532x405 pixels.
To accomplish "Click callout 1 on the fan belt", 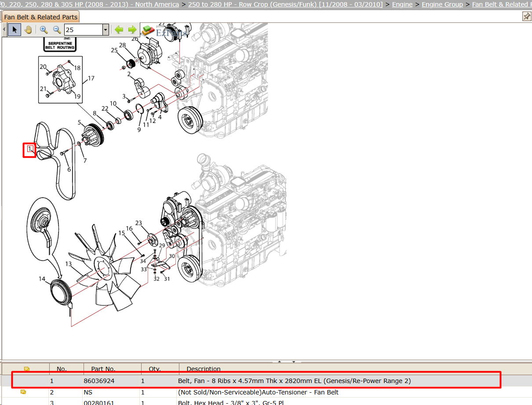I will pyautogui.click(x=29, y=149).
